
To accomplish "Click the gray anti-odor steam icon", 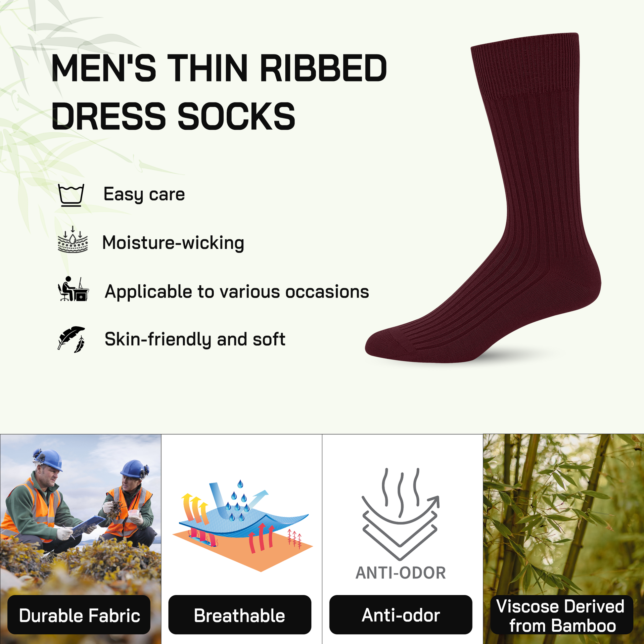I will click(x=401, y=514).
